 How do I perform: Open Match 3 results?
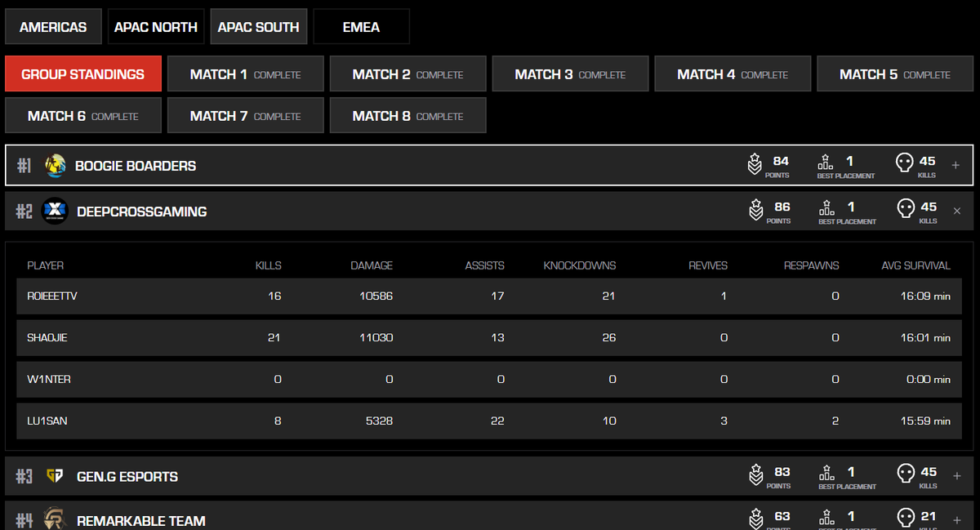570,73
